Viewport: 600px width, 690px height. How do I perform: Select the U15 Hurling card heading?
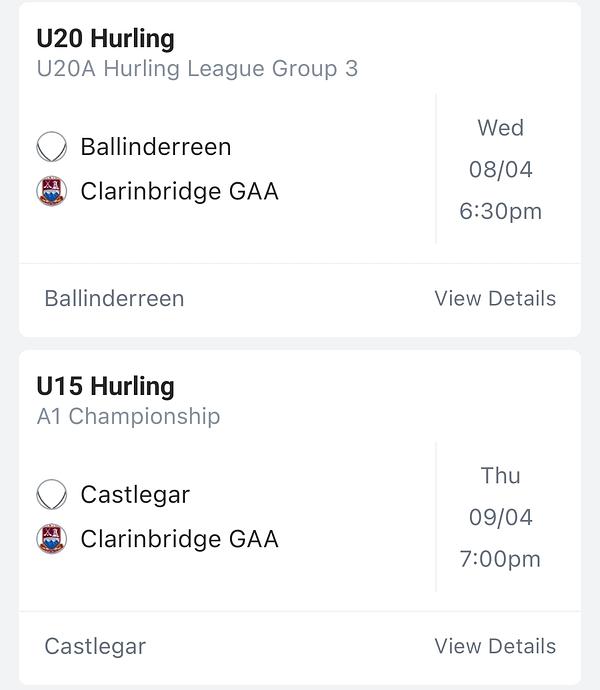pyautogui.click(x=105, y=387)
